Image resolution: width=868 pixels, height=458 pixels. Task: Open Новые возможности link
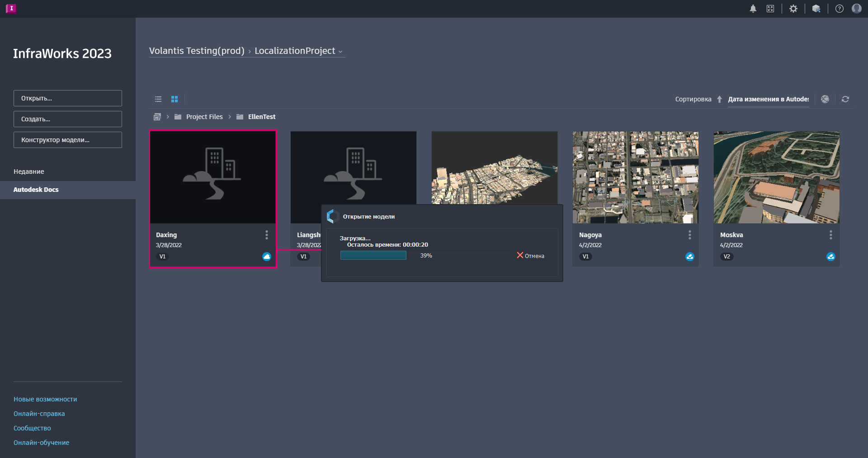45,399
